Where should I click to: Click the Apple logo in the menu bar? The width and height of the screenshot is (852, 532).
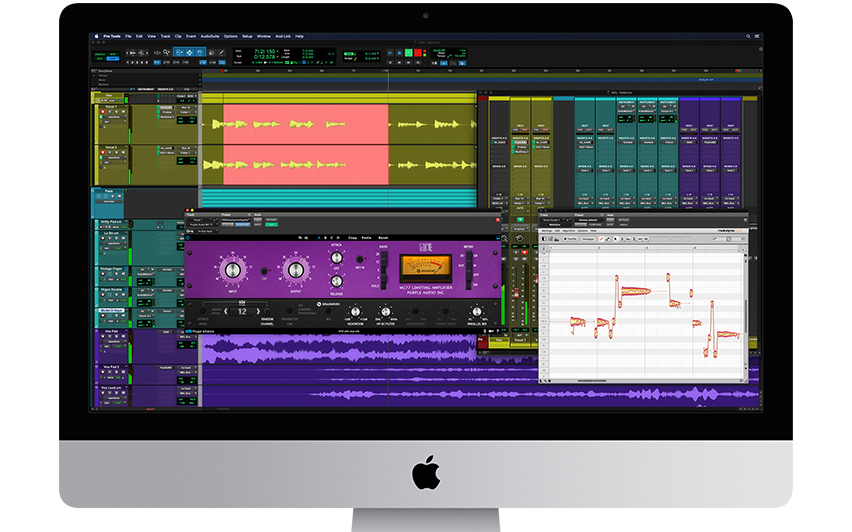pos(96,36)
